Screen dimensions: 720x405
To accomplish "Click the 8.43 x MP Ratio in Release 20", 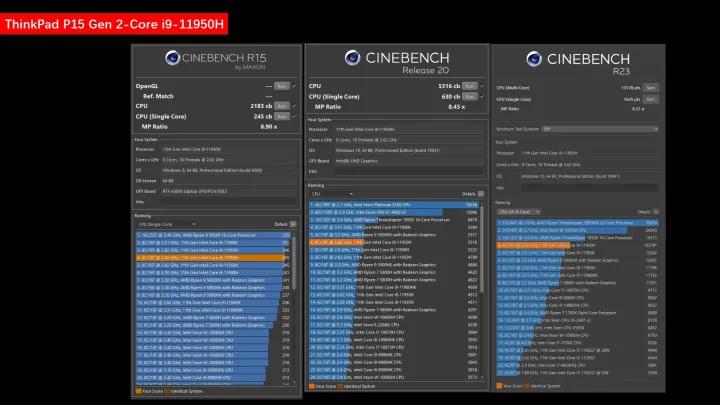I will point(456,107).
